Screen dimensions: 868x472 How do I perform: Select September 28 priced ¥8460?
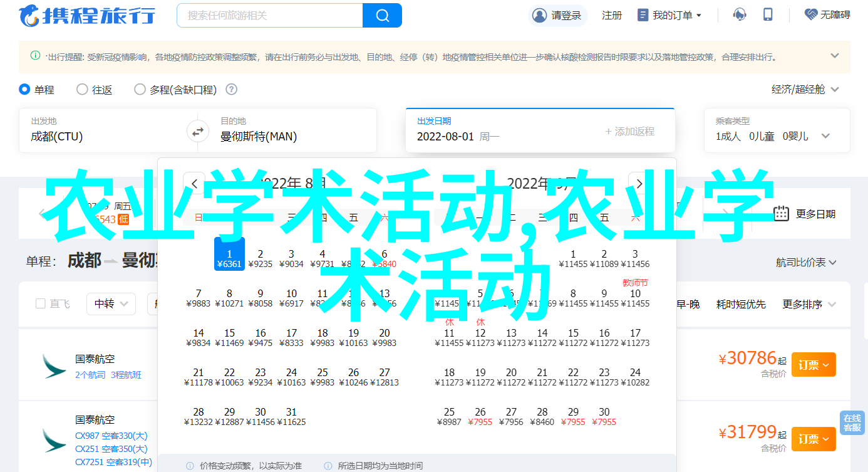542,417
